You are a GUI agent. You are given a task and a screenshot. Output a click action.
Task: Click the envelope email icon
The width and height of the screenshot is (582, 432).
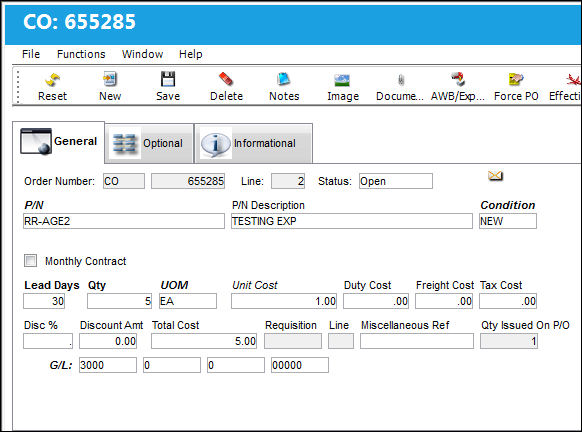pos(495,175)
